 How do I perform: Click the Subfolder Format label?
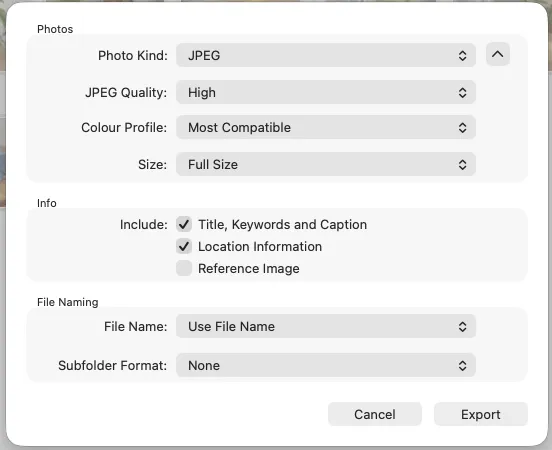tap(112, 365)
